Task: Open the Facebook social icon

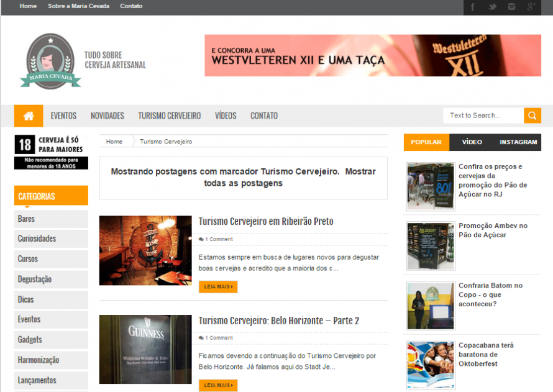Action: pyautogui.click(x=473, y=7)
